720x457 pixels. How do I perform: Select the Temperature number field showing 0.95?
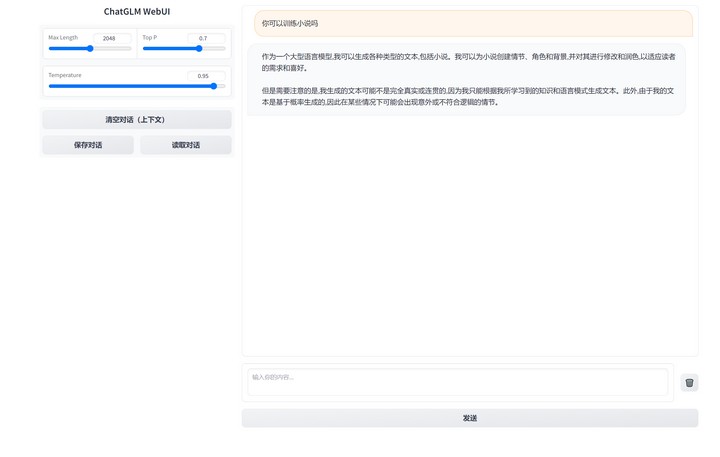(206, 76)
